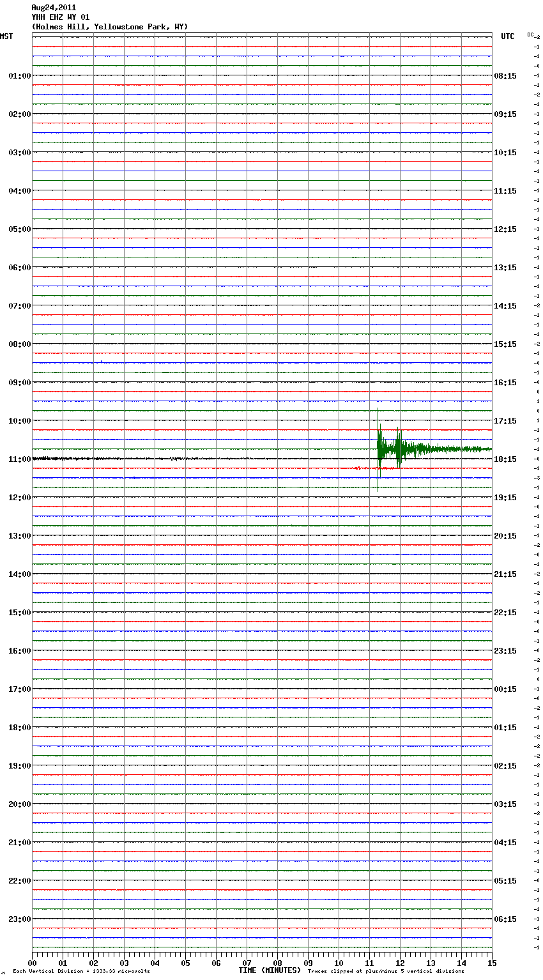
Task: Select the 06:00 MST time label
Action: (x=20, y=268)
